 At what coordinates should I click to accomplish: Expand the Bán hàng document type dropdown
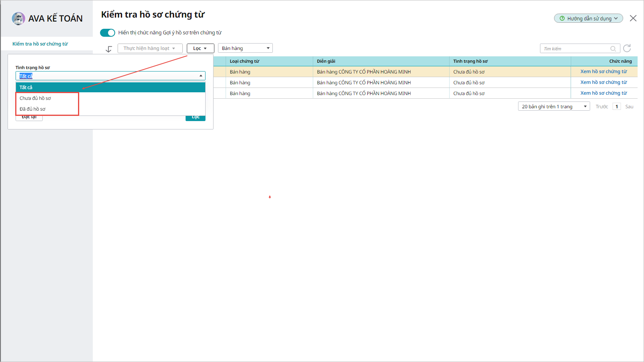[x=245, y=48]
